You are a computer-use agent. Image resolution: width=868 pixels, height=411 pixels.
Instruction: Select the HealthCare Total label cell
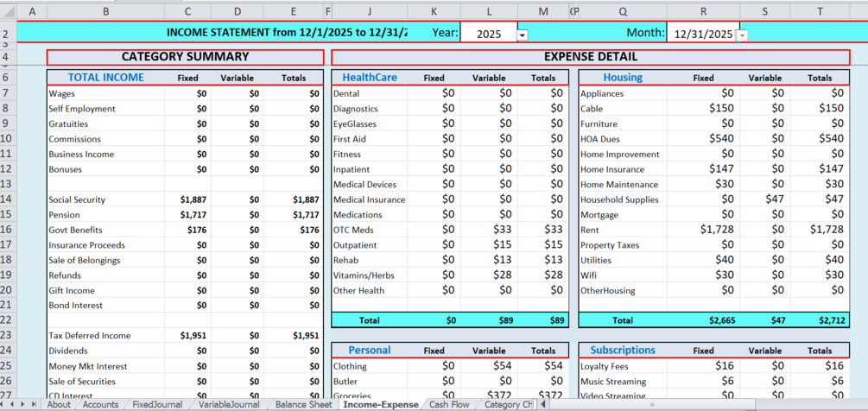click(x=370, y=320)
